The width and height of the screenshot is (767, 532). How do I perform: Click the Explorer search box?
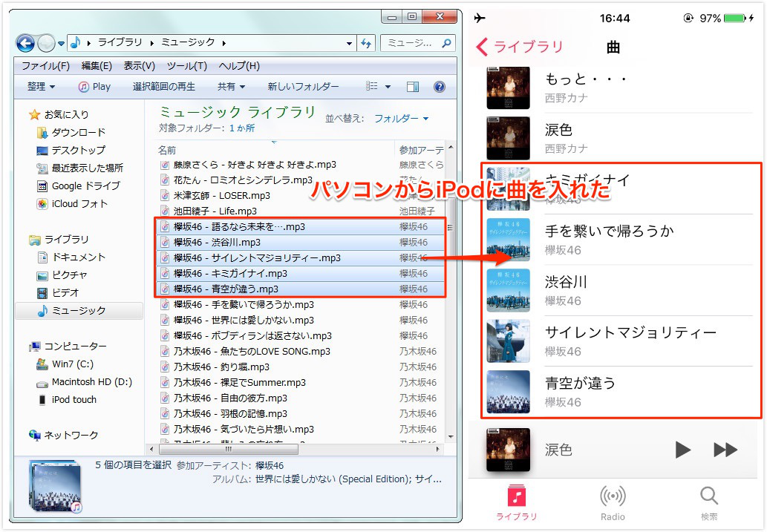[417, 43]
